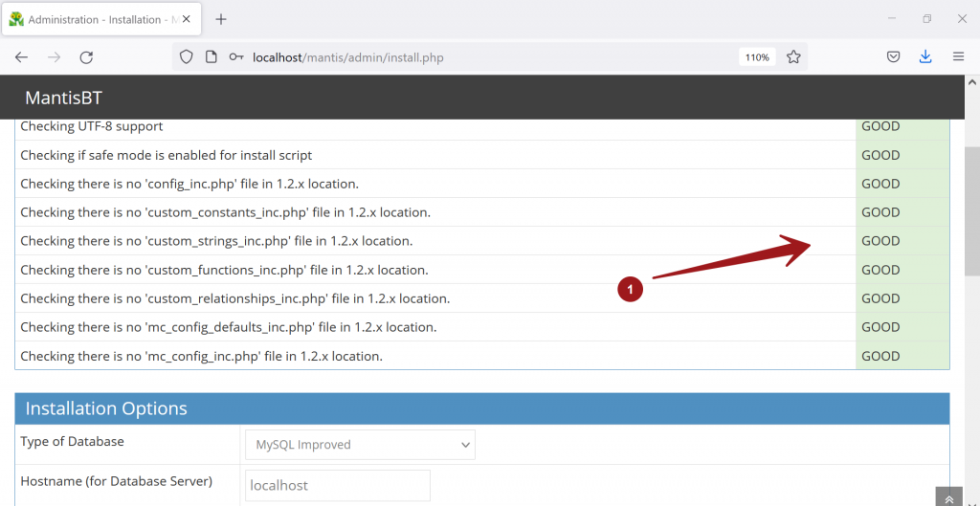Image resolution: width=980 pixels, height=506 pixels.
Task: Select the 'config_inc.php' check row text
Action: [189, 184]
